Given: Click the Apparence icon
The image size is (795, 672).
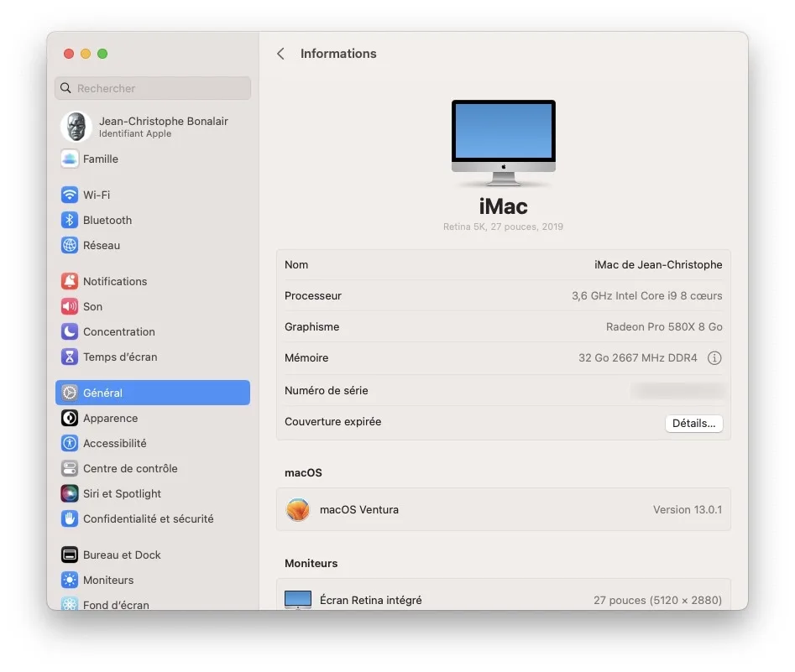Looking at the screenshot, I should [70, 418].
